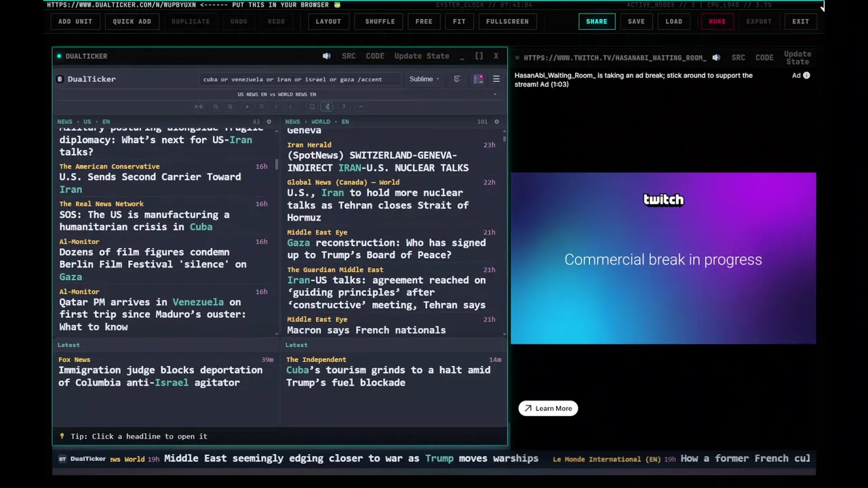Click the EXPORT button
868x488 pixels.
(759, 21)
